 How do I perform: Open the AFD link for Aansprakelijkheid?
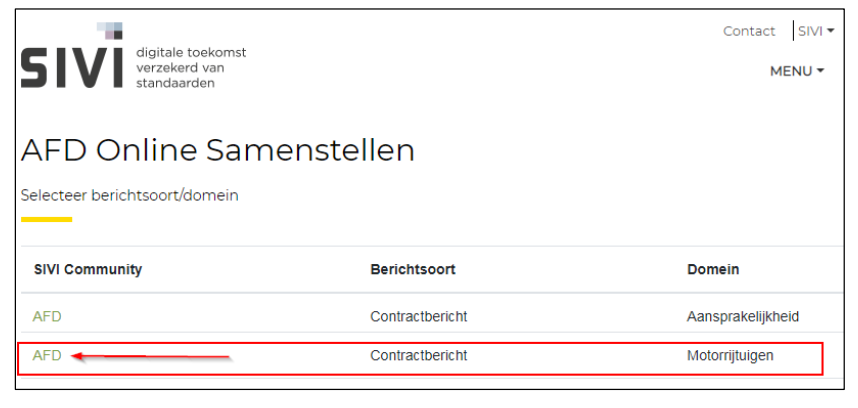click(x=47, y=317)
